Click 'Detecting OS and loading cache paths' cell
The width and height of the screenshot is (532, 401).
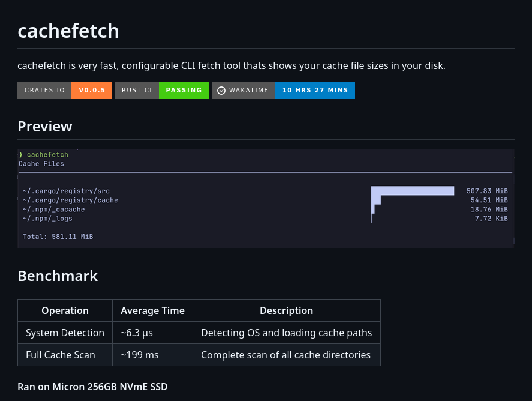click(286, 333)
